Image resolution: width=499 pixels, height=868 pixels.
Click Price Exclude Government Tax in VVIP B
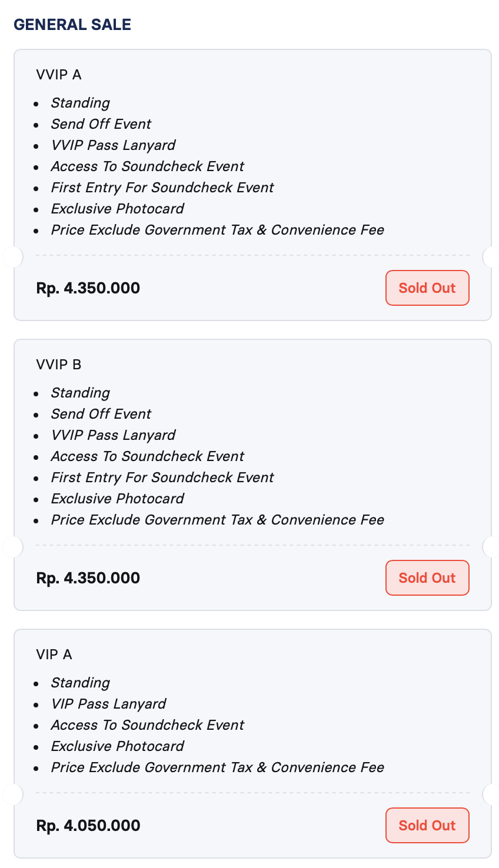(x=218, y=520)
